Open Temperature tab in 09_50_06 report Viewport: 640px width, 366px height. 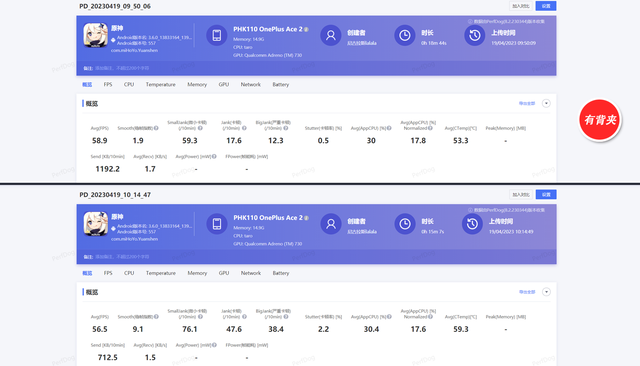(x=160, y=84)
